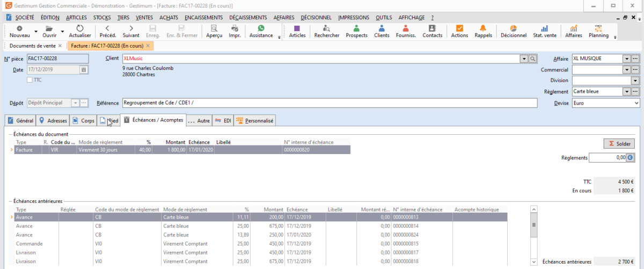
Task: Open the Commercial dropdown arrow
Action: point(627,70)
